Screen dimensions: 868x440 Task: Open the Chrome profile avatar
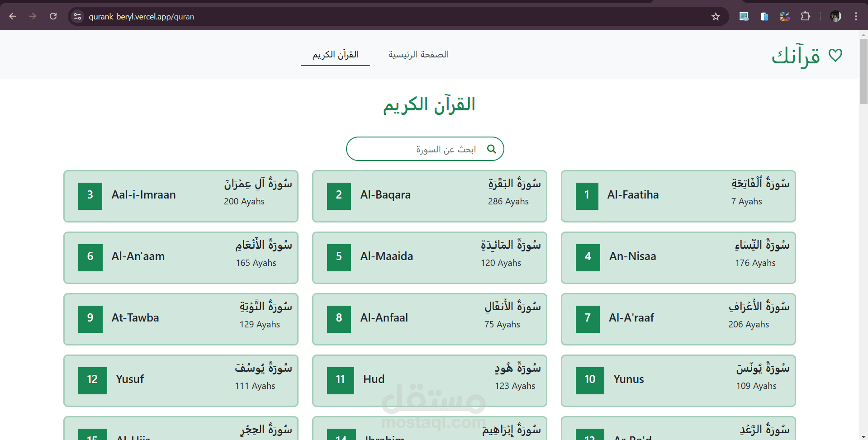coord(835,16)
